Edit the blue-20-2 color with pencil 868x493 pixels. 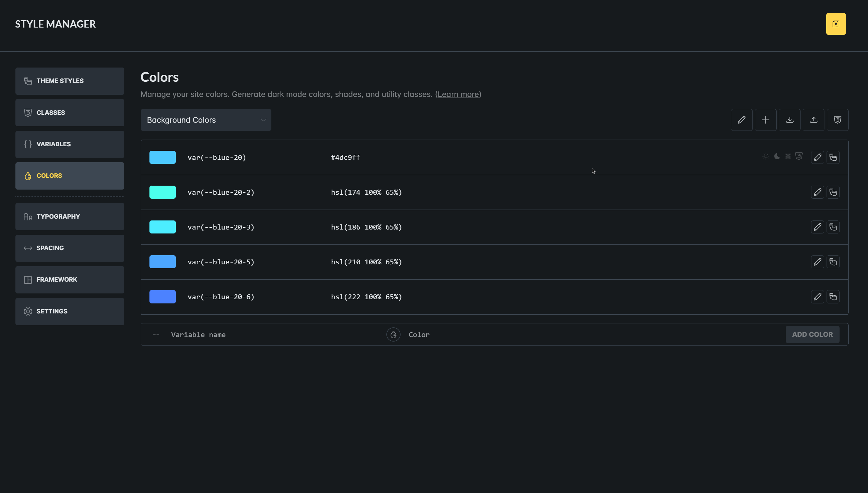point(817,192)
